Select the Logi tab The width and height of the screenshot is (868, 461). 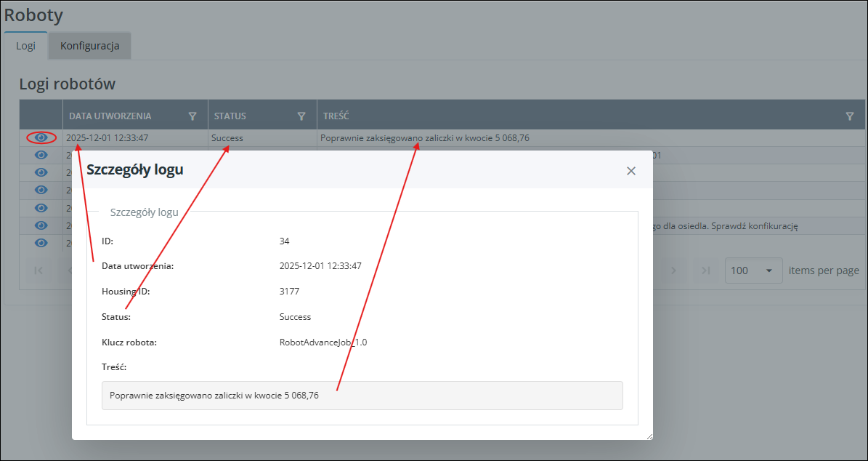tap(25, 46)
